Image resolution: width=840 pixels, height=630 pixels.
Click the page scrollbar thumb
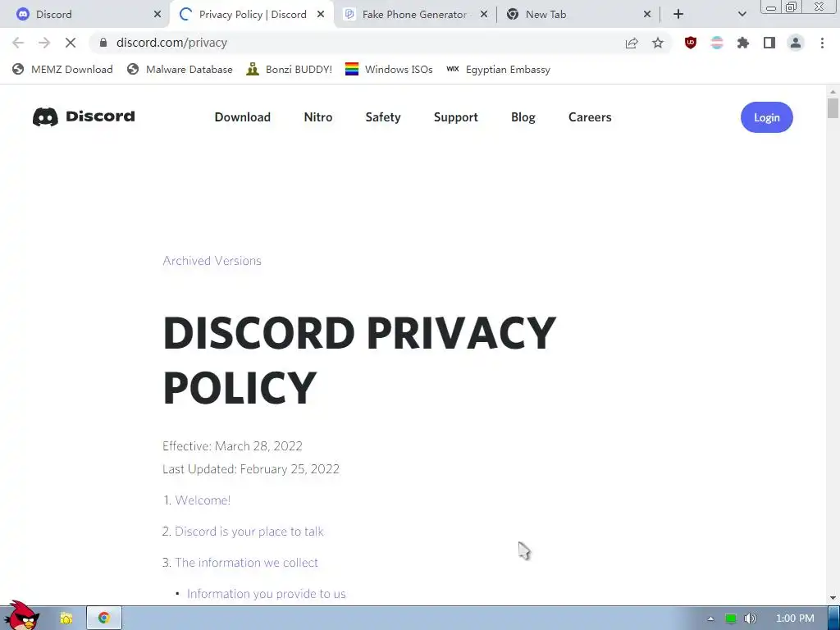(x=833, y=107)
